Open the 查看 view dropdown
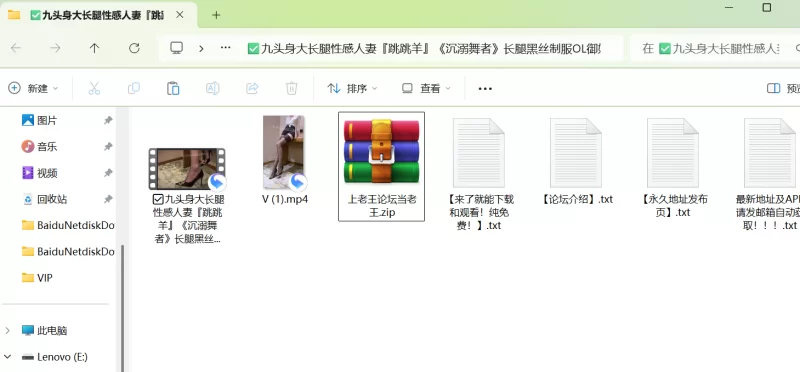Viewport: 800px width, 372px height. point(427,88)
